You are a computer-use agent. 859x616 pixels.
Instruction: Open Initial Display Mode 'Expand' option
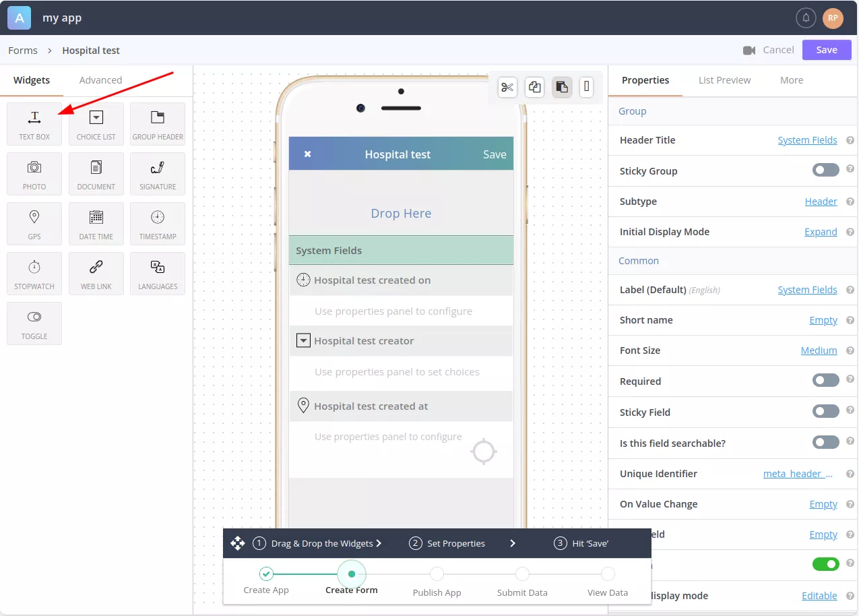pos(821,232)
